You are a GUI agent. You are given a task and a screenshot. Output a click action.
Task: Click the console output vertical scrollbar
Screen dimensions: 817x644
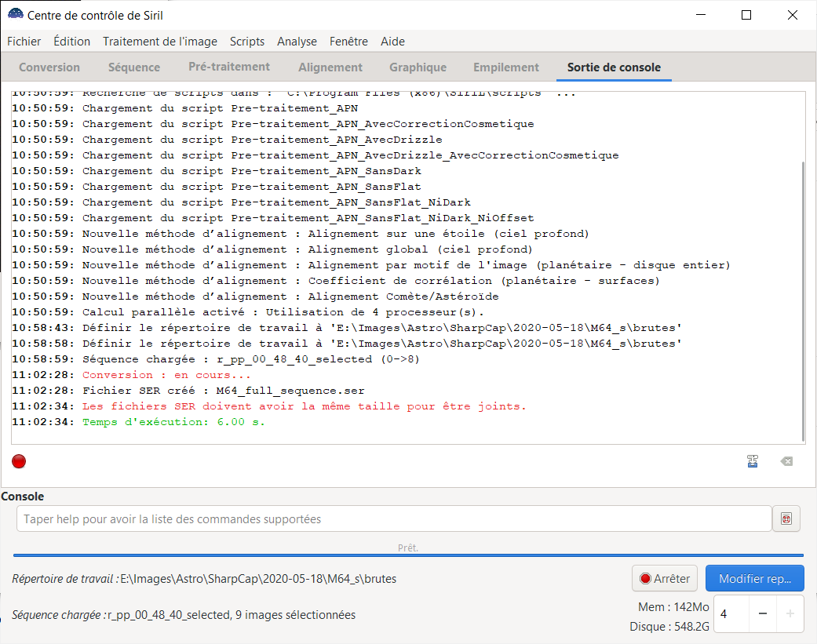[803, 302]
